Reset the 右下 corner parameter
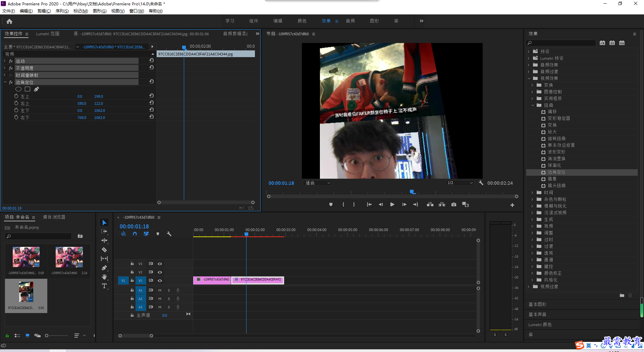 (152, 117)
